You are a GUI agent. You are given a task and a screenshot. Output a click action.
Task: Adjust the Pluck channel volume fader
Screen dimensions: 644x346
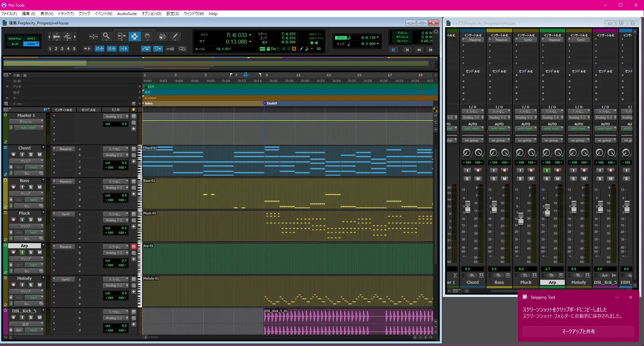point(521,218)
